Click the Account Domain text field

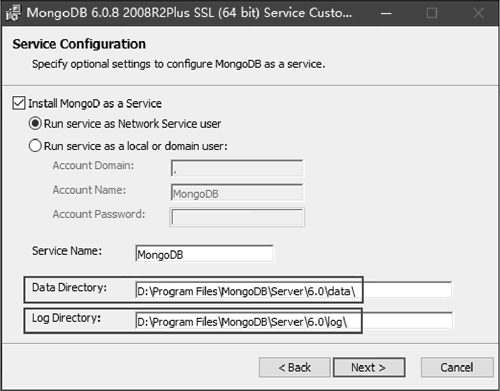tap(237, 168)
